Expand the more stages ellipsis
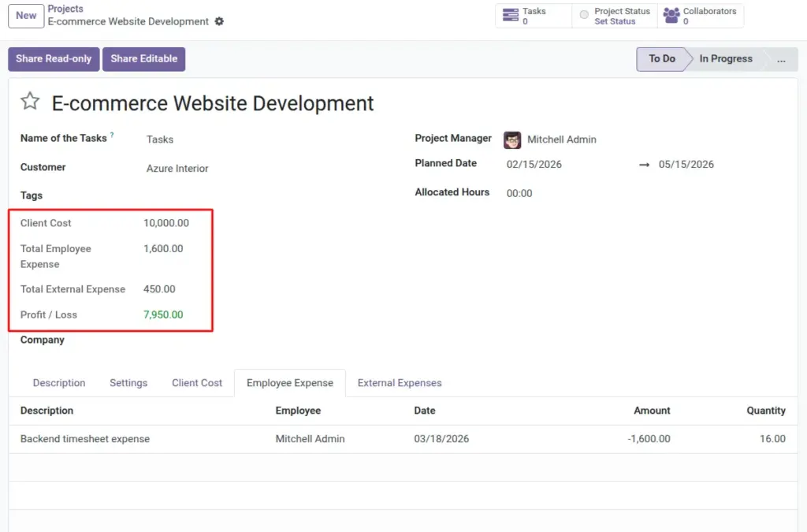The height and width of the screenshot is (532, 807). [x=781, y=59]
